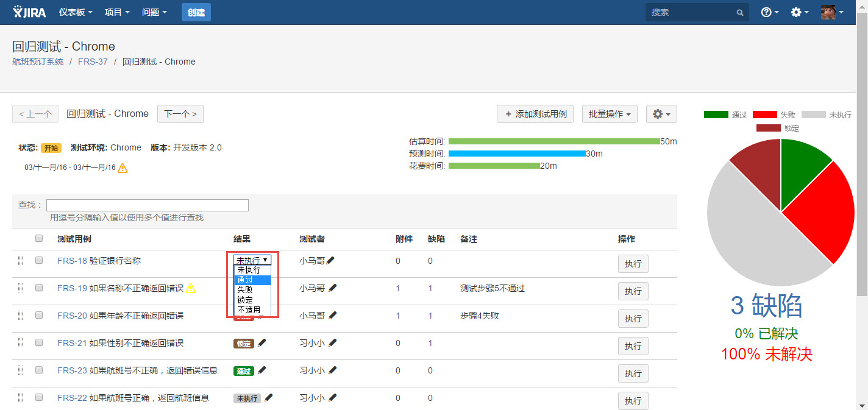Click 执行 button for FRS-20
Screen dimensions: 868x410
pyautogui.click(x=633, y=319)
